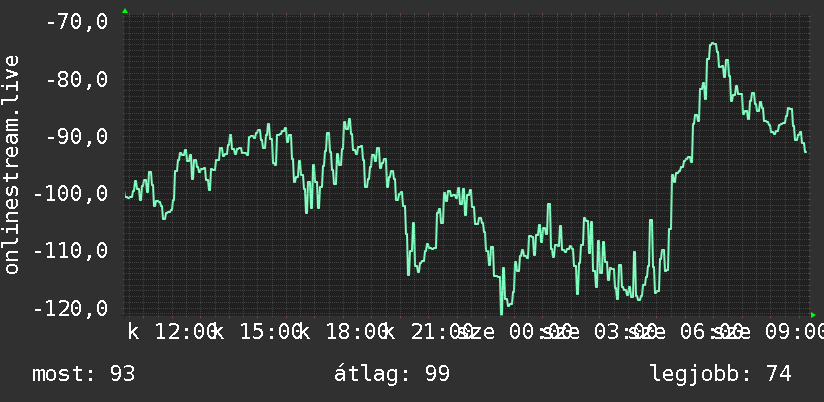
Task: Click the 'k 15:00' time label
Action: pos(257,332)
